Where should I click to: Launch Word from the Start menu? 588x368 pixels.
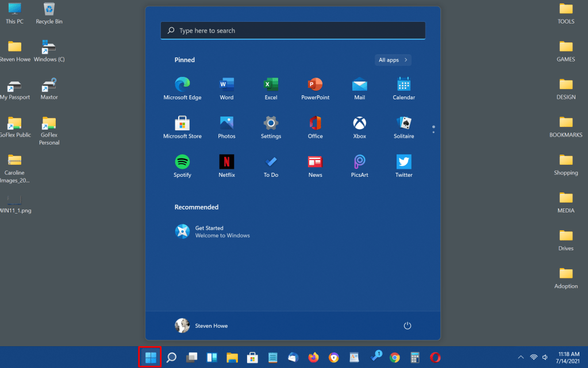[226, 85]
